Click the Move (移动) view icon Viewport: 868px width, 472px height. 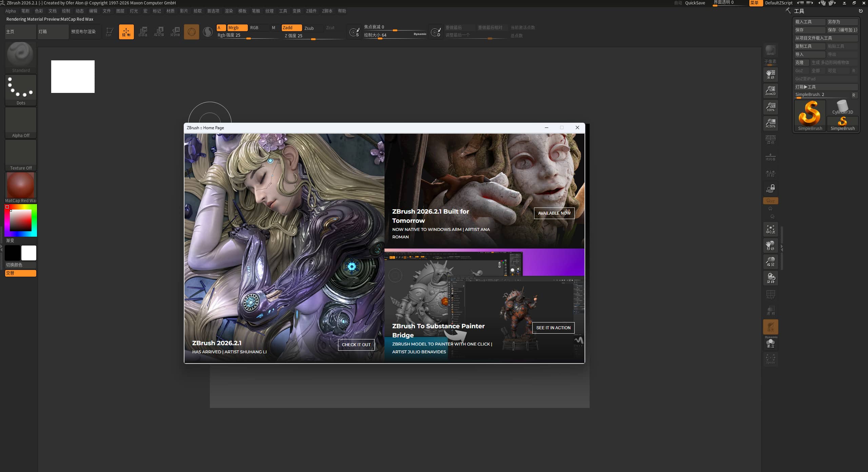coord(771,245)
